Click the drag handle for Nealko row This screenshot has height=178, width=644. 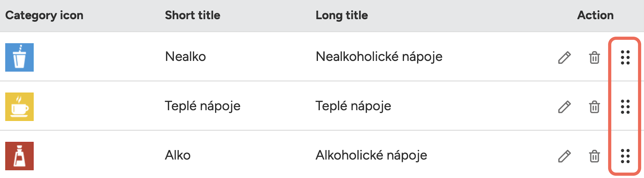click(x=625, y=57)
